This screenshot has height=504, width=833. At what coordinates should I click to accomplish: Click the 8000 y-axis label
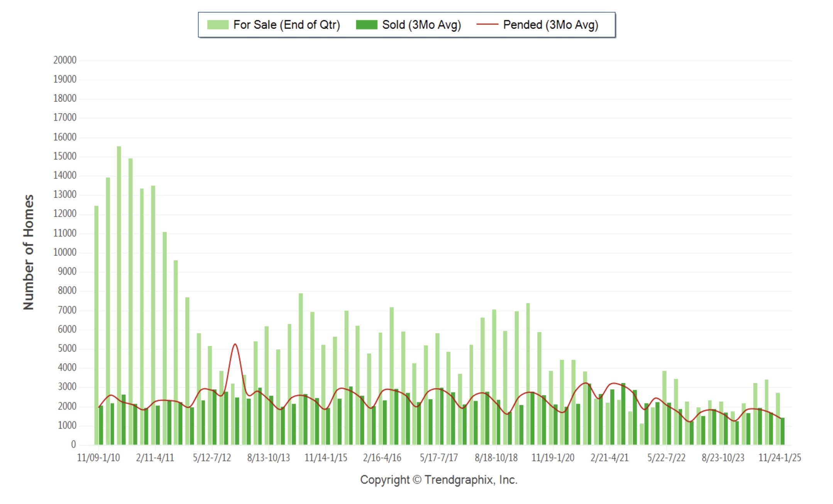tap(67, 291)
